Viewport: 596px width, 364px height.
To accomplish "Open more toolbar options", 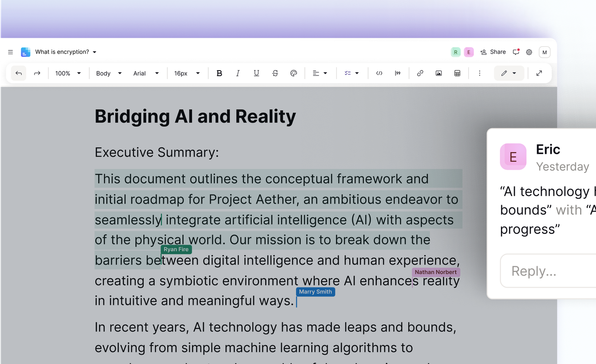I will point(480,73).
